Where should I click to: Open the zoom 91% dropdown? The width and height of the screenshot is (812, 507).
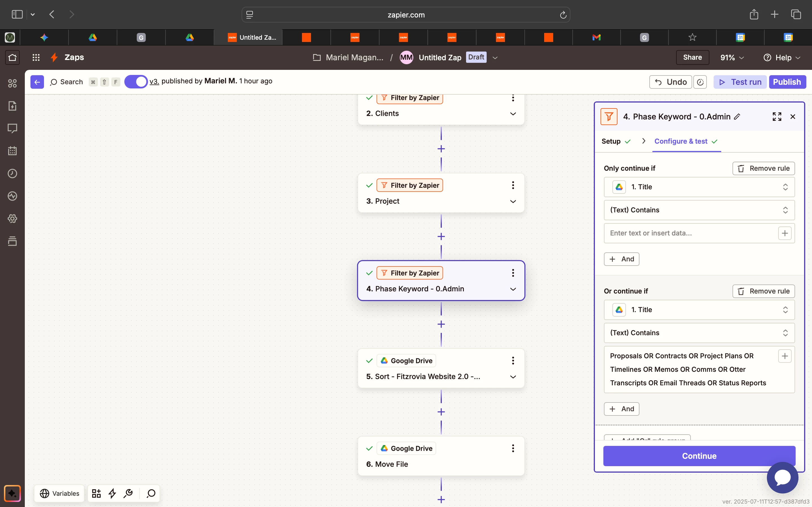tap(732, 58)
